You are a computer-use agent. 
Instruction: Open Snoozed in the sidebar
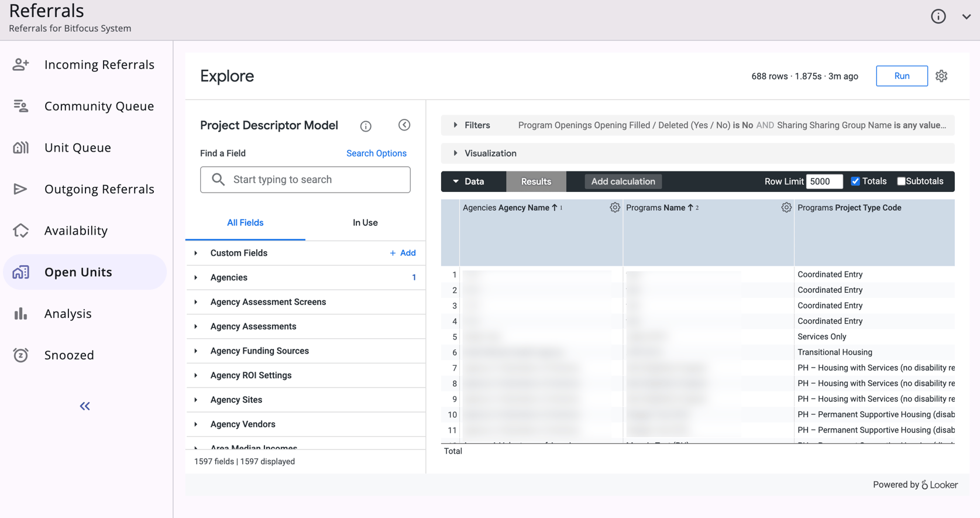pos(69,355)
